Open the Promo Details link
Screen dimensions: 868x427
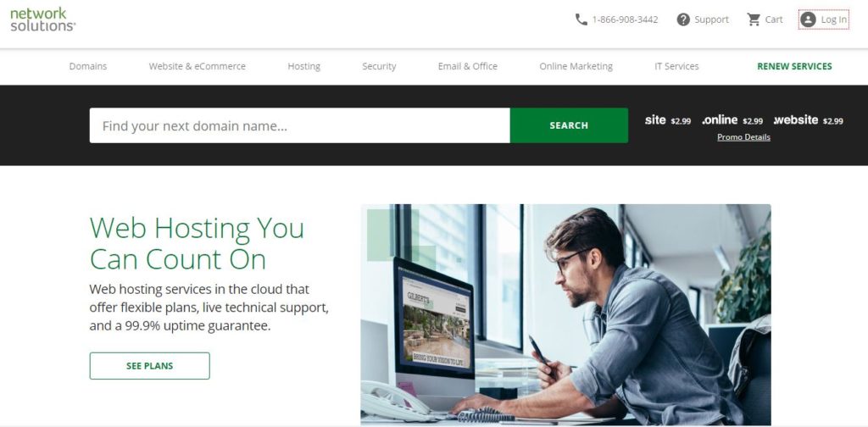pos(743,137)
